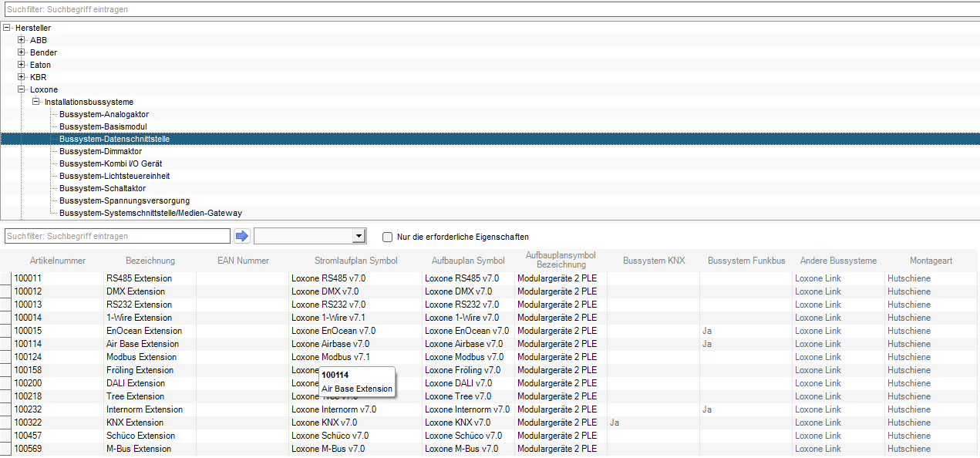Select the Bussystem-Kombi I/O Gerät tree entry
980x458 pixels.
(110, 163)
